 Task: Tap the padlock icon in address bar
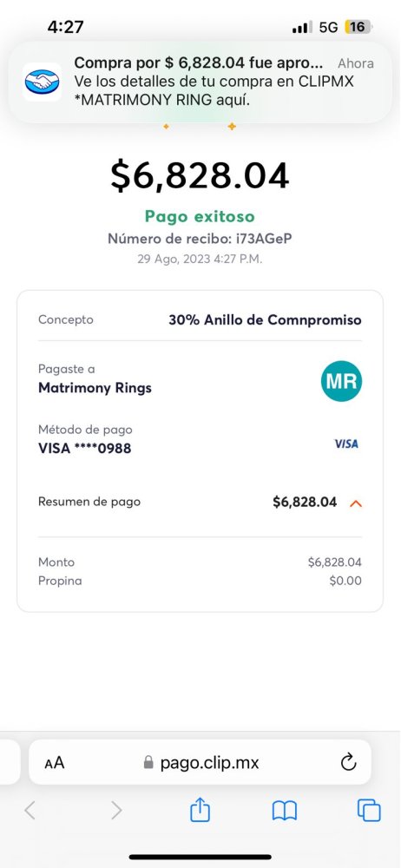148,763
